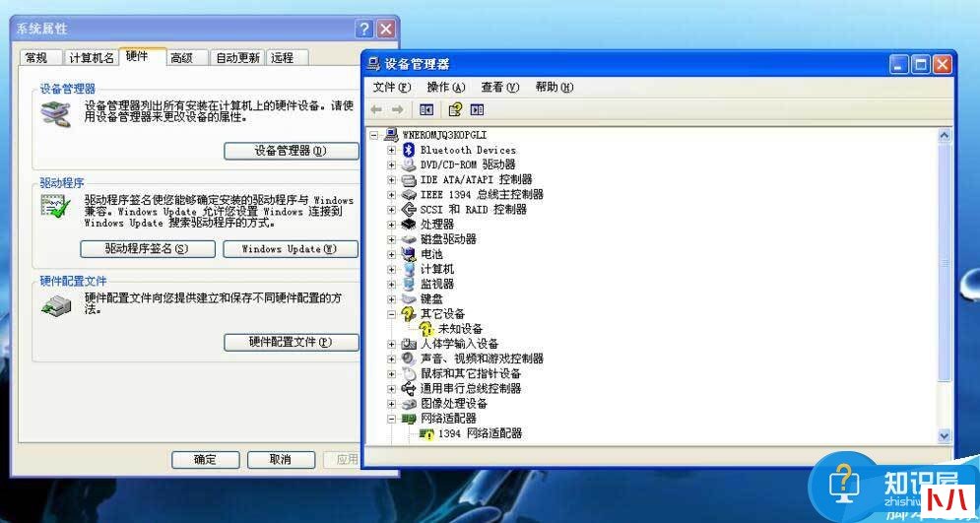Select the 人体学输入设备 icon
This screenshot has height=523, width=980.
point(409,345)
